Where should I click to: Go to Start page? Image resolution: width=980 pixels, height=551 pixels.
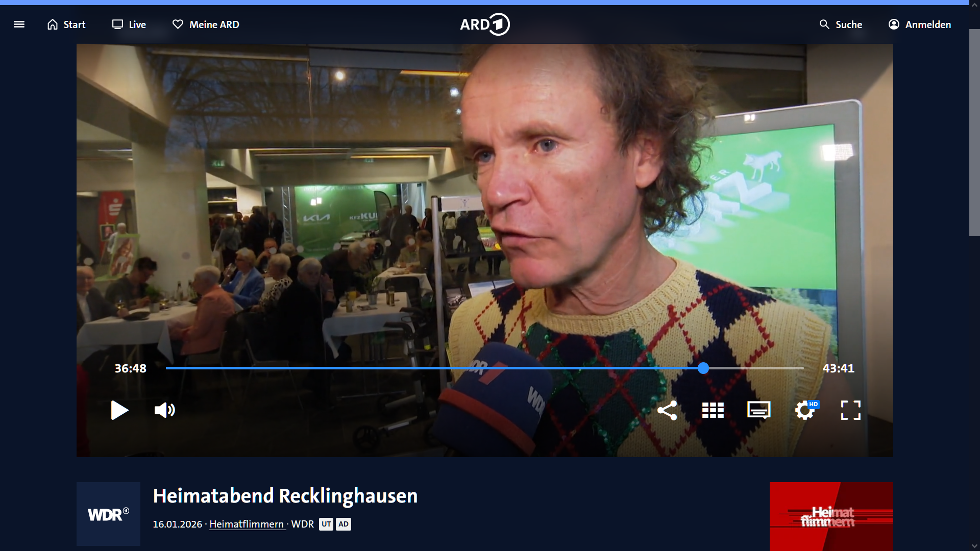[66, 24]
